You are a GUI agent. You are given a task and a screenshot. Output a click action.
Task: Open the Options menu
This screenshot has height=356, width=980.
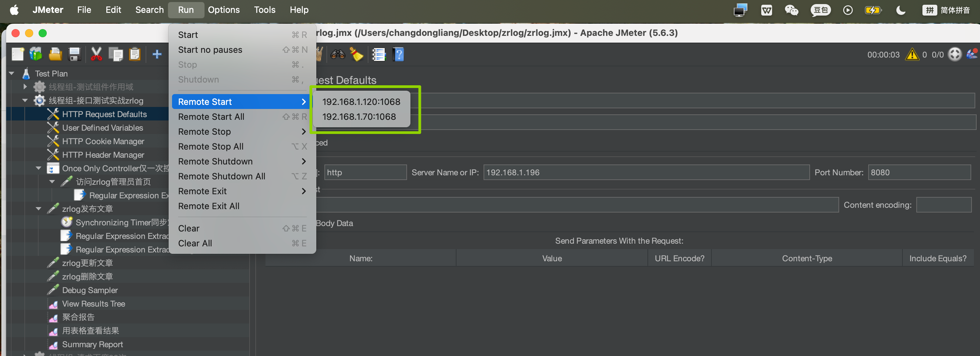pyautogui.click(x=224, y=10)
